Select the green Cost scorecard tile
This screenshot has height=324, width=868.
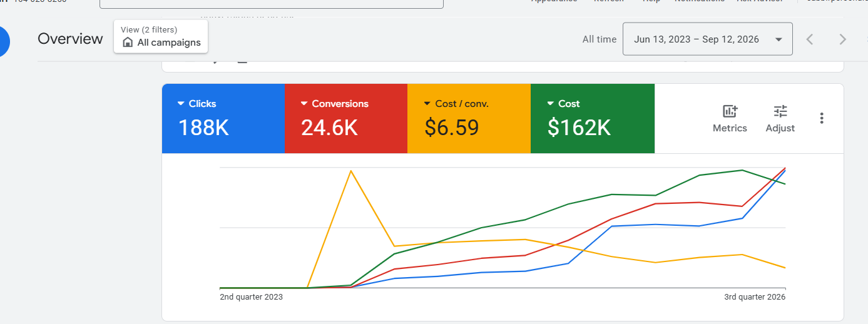(x=593, y=118)
